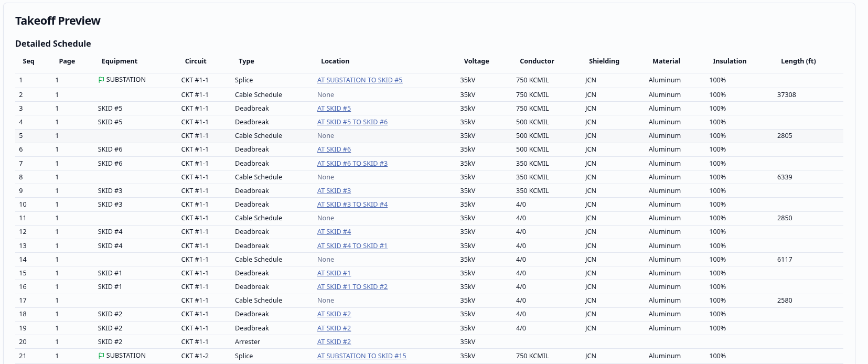Click the CKT #1-2 circuit cell
Screen dimensions: 868x364
(x=195, y=356)
